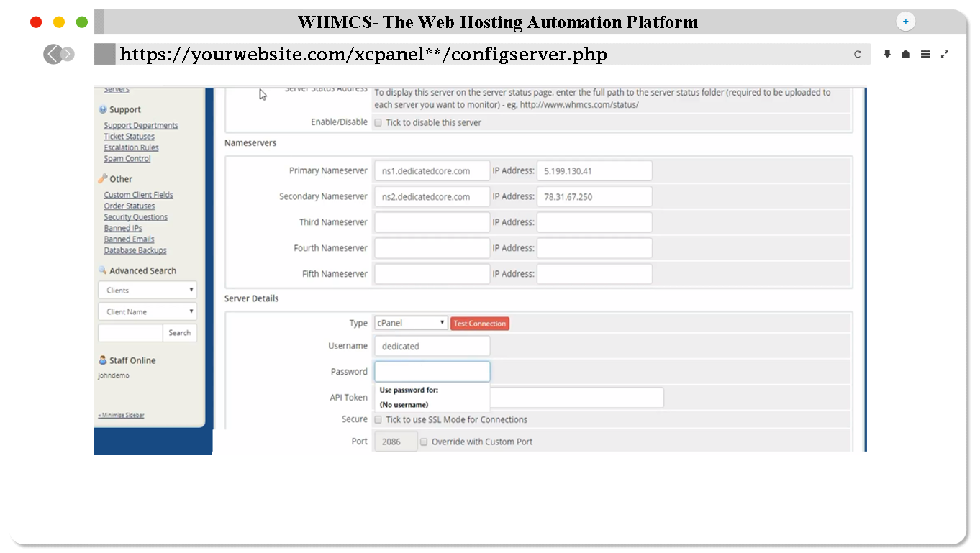Open Banned IPs link

[x=123, y=228]
